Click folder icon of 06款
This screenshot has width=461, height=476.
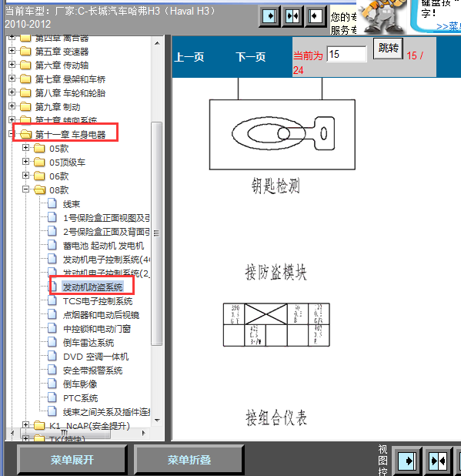pyautogui.click(x=39, y=176)
